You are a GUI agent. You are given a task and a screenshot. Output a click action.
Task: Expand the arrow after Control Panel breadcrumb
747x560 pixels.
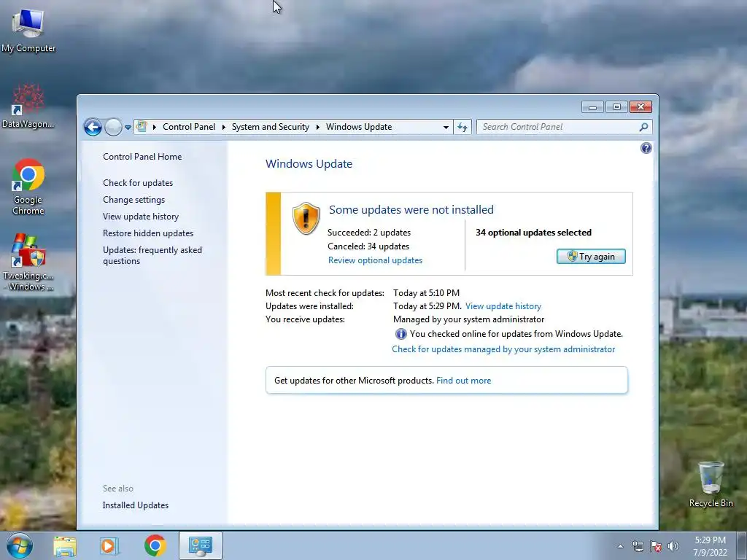(223, 127)
